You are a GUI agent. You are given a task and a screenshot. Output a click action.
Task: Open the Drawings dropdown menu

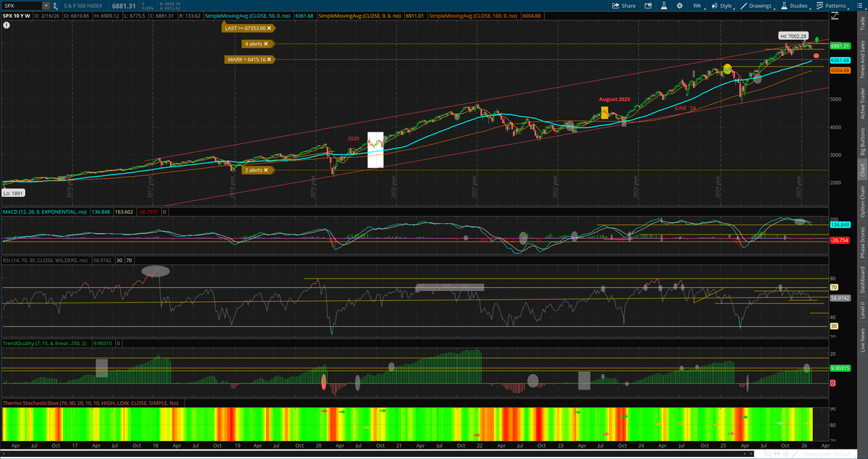click(x=757, y=6)
